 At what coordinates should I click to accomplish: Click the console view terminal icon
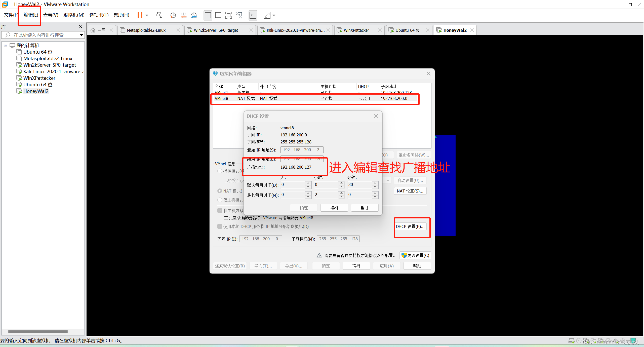pos(253,15)
